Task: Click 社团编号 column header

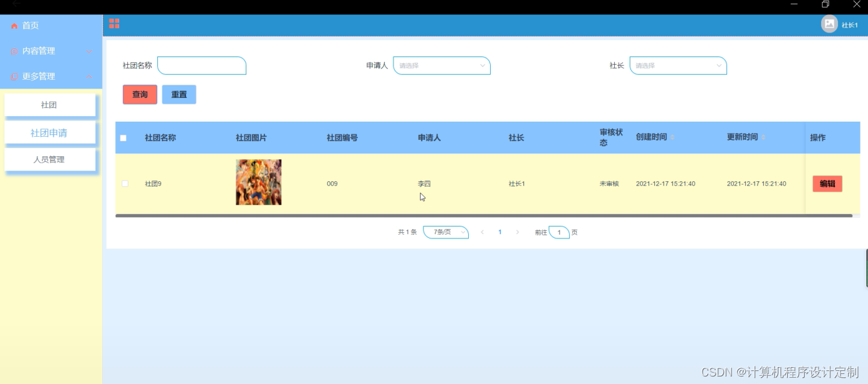Action: (x=342, y=137)
